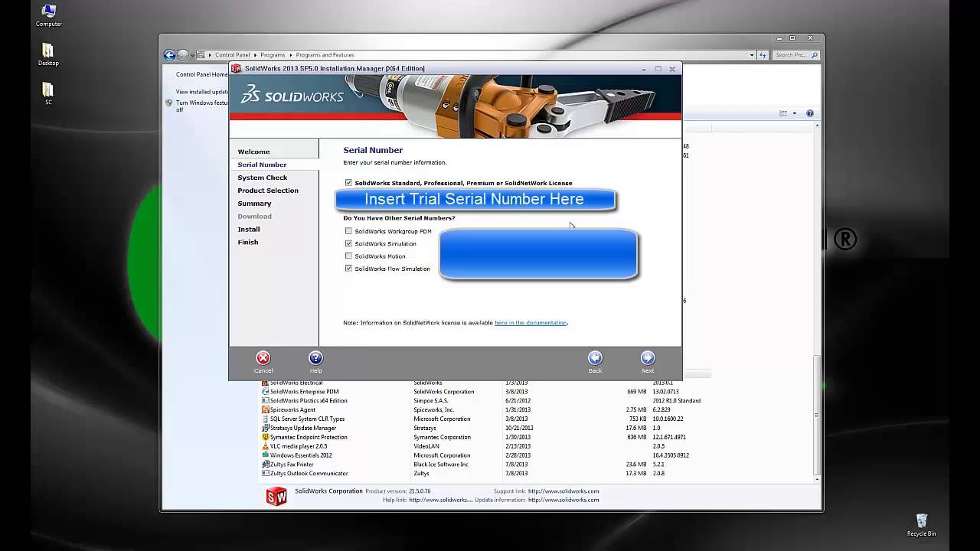This screenshot has height=551, width=980.
Task: Click Turn Windows features on or off
Action: click(202, 106)
